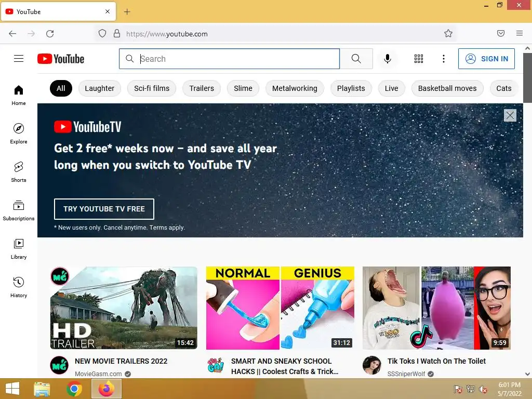The width and height of the screenshot is (532, 399).
Task: Select the Basketball moves chip
Action: pyautogui.click(x=447, y=88)
